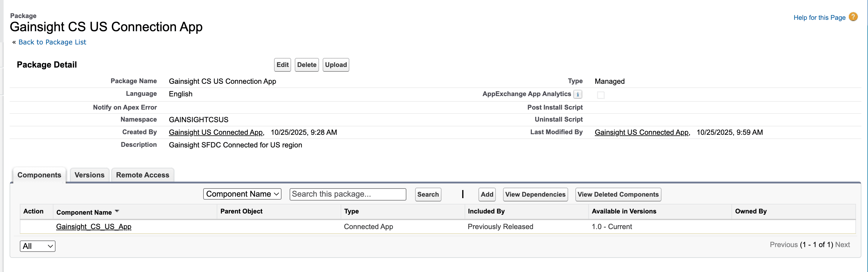
Task: Focus the Search this package field
Action: (x=348, y=194)
